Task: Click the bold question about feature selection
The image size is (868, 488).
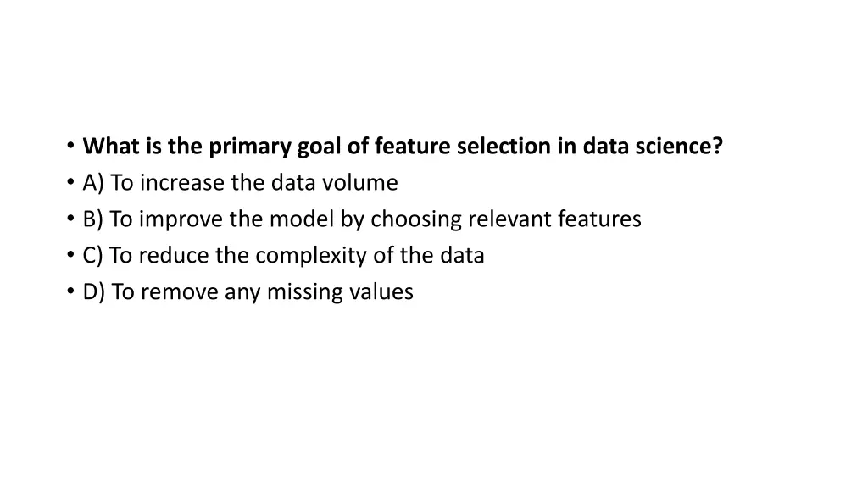Action: [x=403, y=147]
